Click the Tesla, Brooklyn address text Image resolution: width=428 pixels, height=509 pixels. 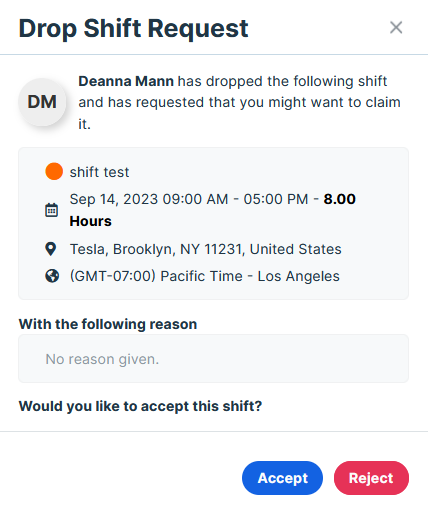click(x=206, y=249)
